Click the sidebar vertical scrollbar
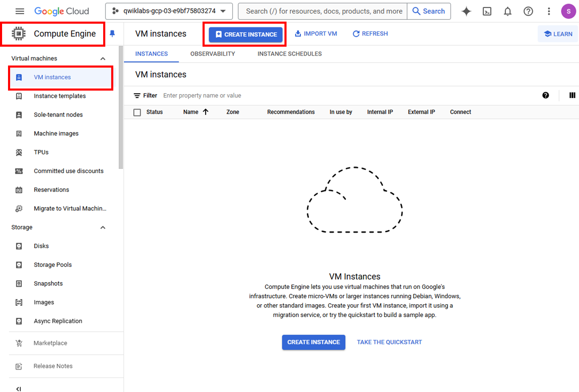Viewport: 579px width, 392px height. (121, 107)
